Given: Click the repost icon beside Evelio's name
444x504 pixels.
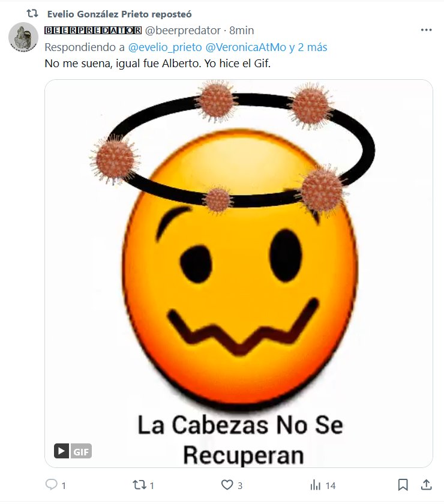Looking at the screenshot, I should pyautogui.click(x=32, y=13).
